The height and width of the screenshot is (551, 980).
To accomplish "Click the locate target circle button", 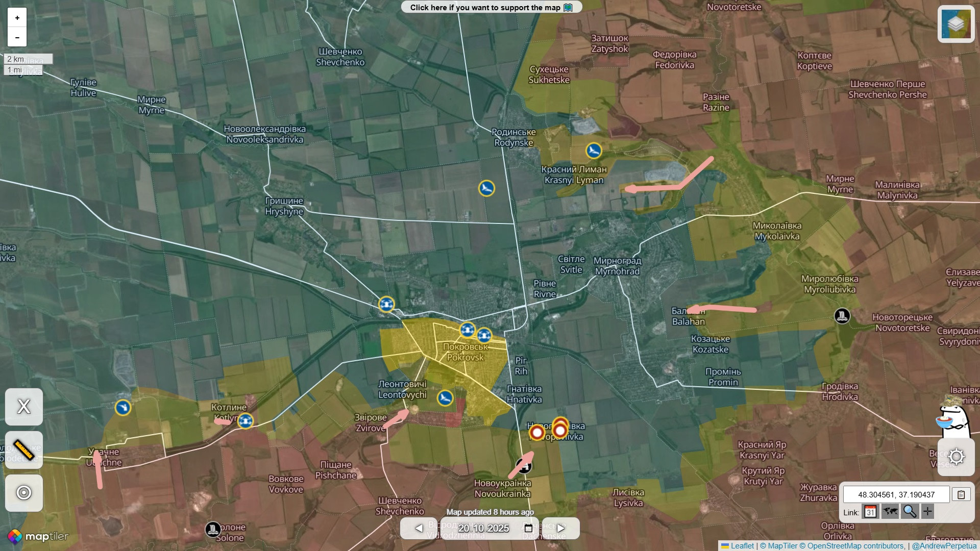I will [x=24, y=493].
